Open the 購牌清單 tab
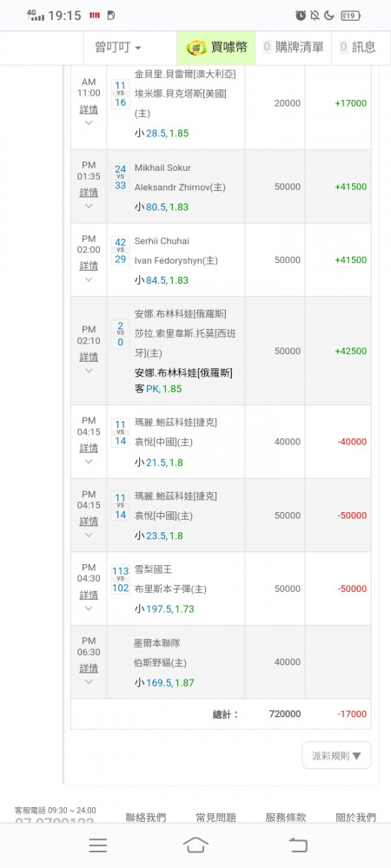 (293, 48)
